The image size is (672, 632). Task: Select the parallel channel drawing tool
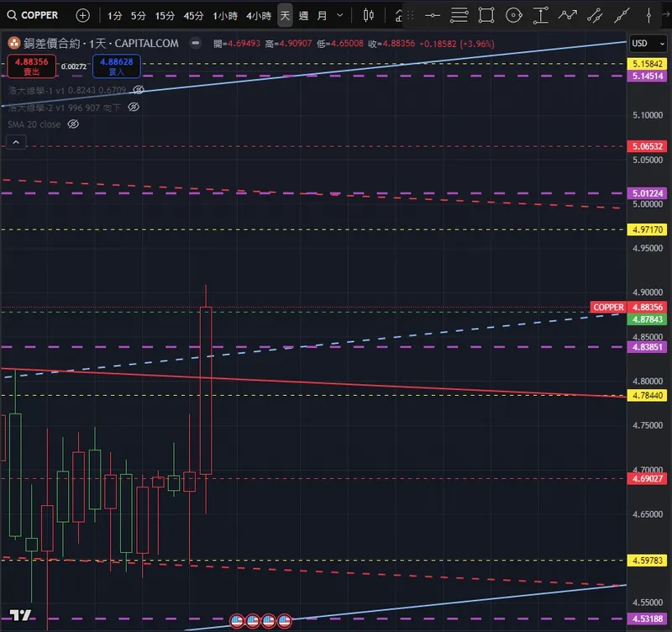click(595, 15)
